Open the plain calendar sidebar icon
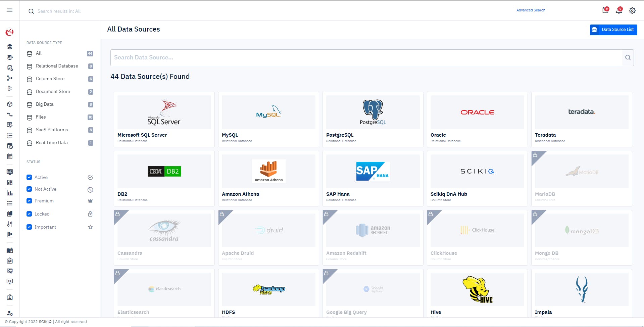Viewport: 644px width, 327px height. tap(10, 156)
